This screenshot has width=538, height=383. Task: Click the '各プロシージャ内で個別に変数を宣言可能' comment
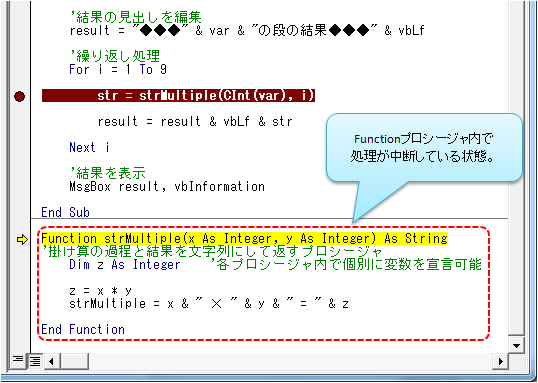tap(346, 265)
